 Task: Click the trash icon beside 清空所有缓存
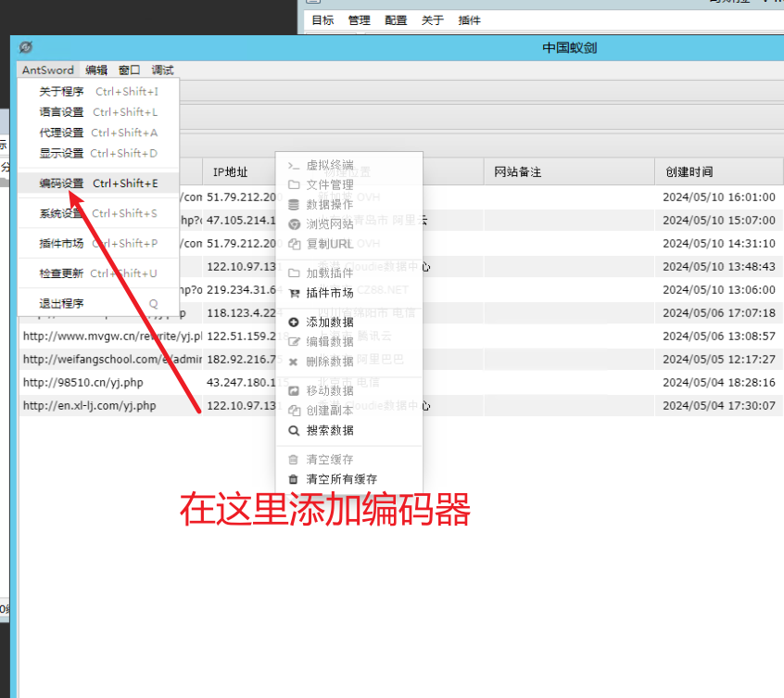click(294, 479)
